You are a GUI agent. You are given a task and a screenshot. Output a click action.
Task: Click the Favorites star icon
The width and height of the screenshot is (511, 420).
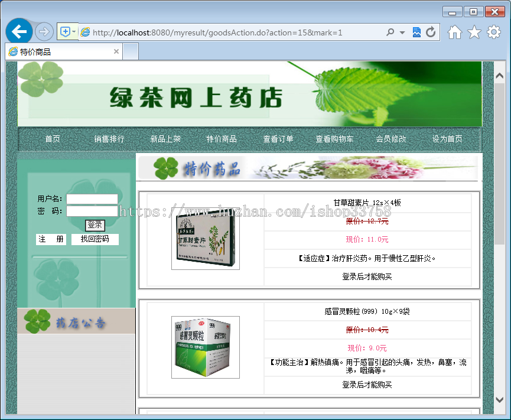click(474, 32)
